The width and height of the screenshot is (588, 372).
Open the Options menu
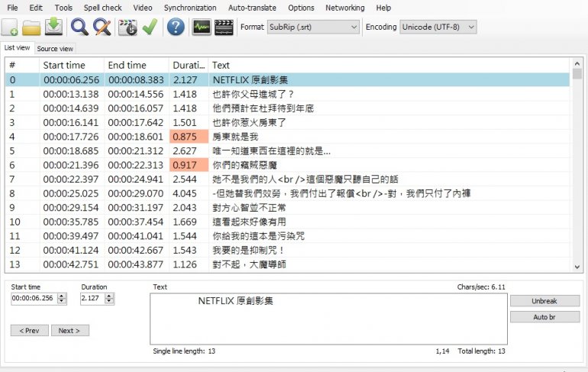[x=301, y=8]
